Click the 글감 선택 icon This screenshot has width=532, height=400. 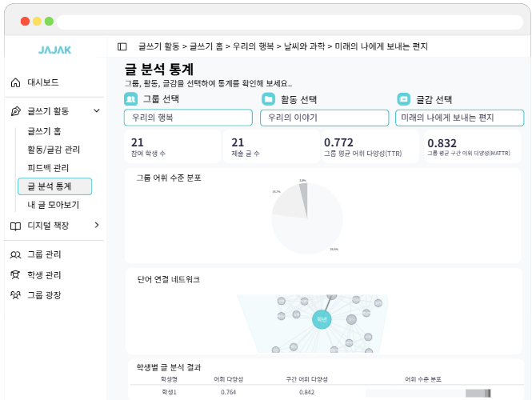tap(404, 99)
